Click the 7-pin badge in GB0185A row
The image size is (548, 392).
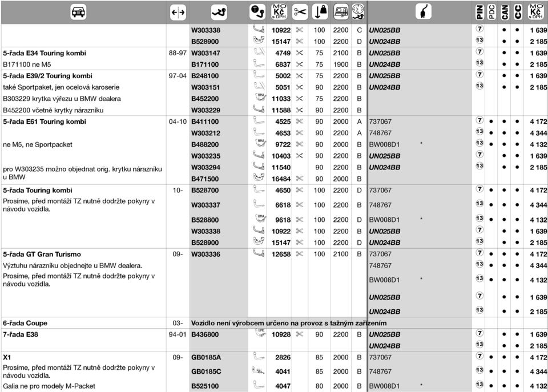[479, 356]
